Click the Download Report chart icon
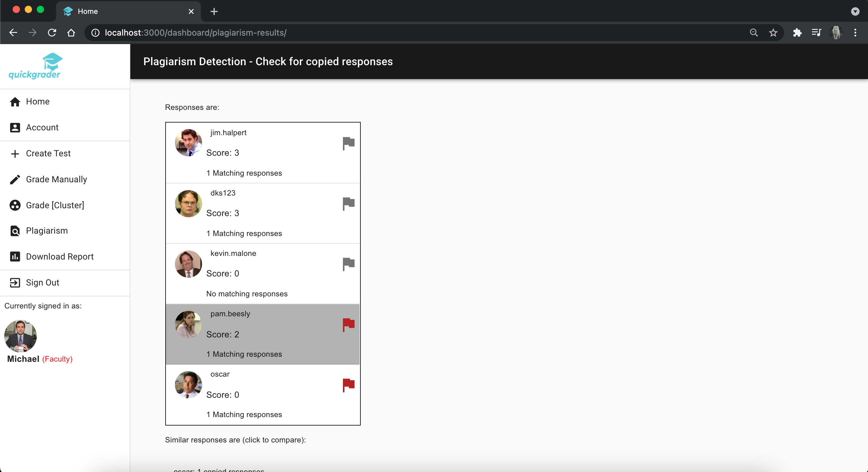868x472 pixels. 15,257
